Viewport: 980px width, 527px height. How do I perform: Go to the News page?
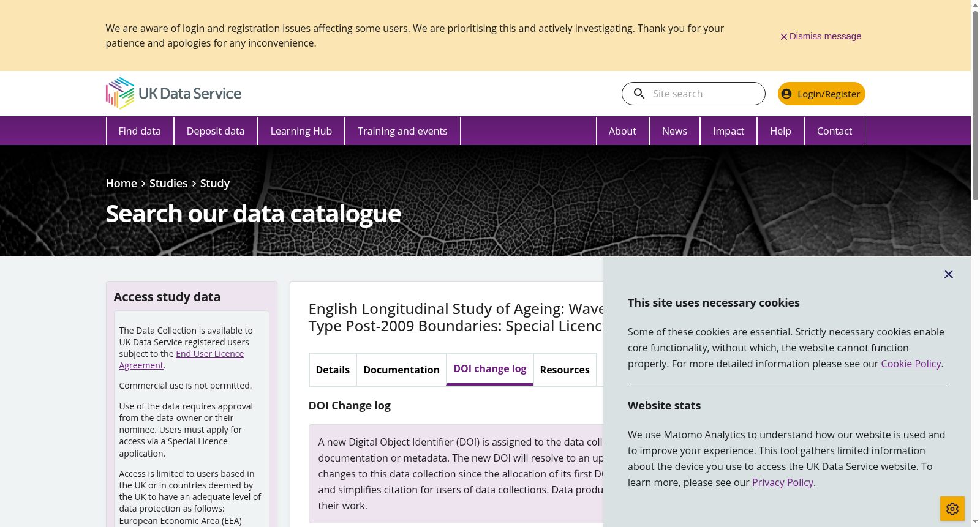(x=674, y=131)
